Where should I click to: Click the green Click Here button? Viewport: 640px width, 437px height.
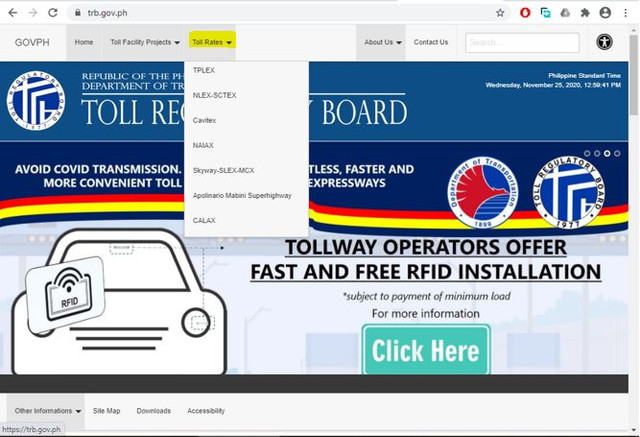click(426, 350)
